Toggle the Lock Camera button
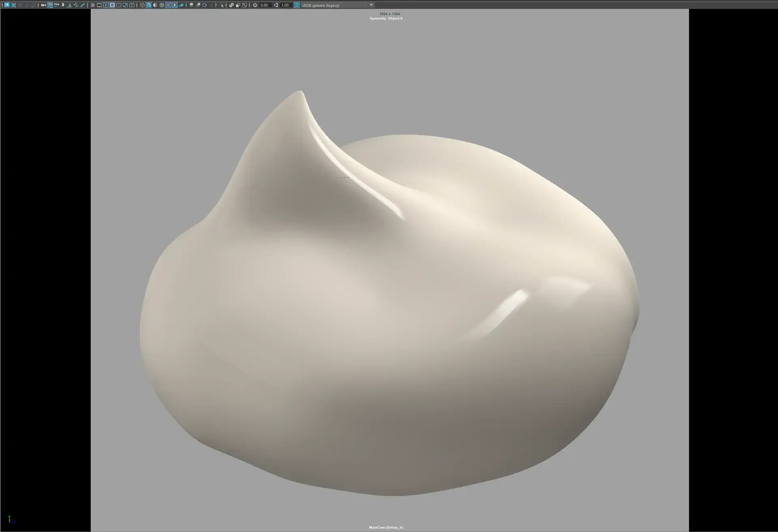Viewport: 778px width, 532px height. (50, 5)
